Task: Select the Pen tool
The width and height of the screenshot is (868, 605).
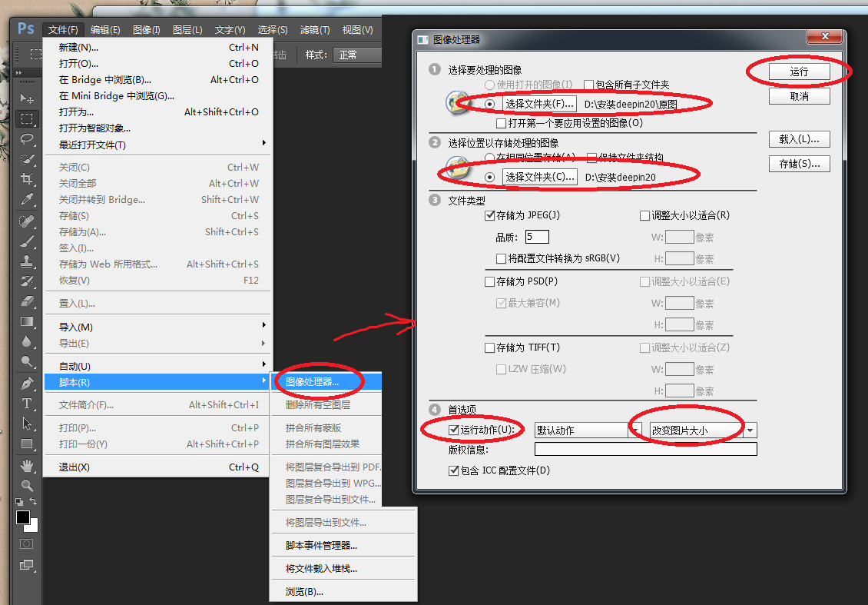Action: coord(27,384)
